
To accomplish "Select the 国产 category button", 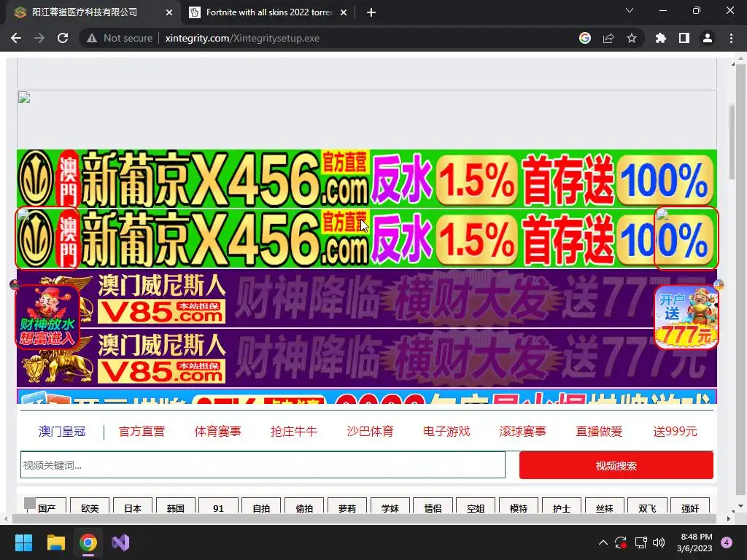I will coord(47,506).
